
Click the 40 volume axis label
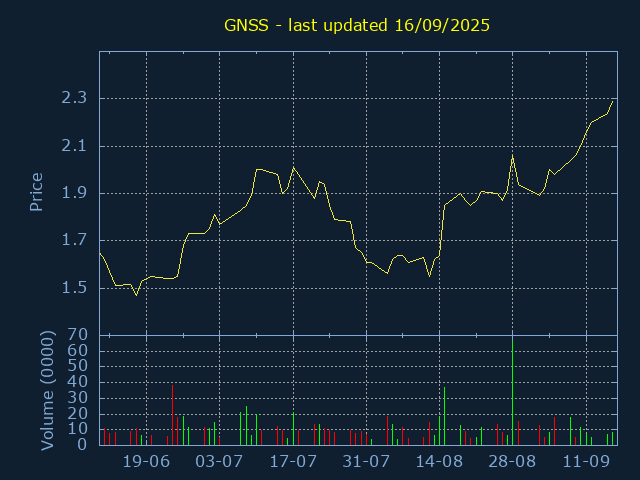78,382
